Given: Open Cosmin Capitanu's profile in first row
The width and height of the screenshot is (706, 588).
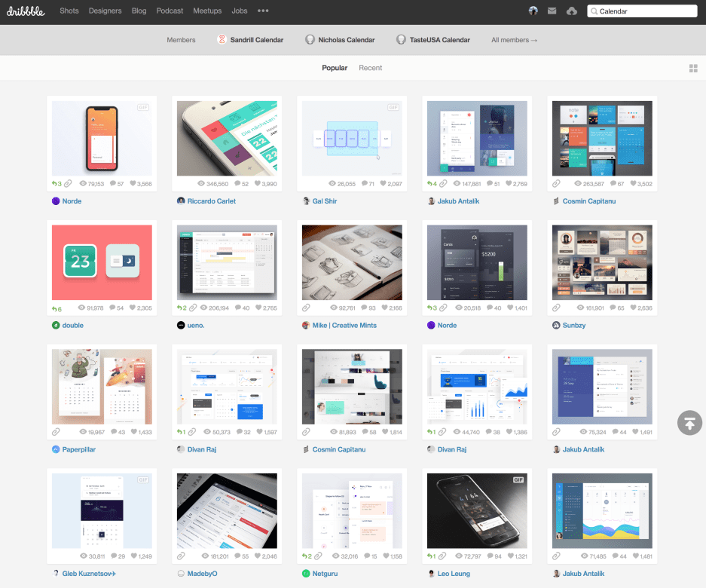Looking at the screenshot, I should pyautogui.click(x=589, y=201).
